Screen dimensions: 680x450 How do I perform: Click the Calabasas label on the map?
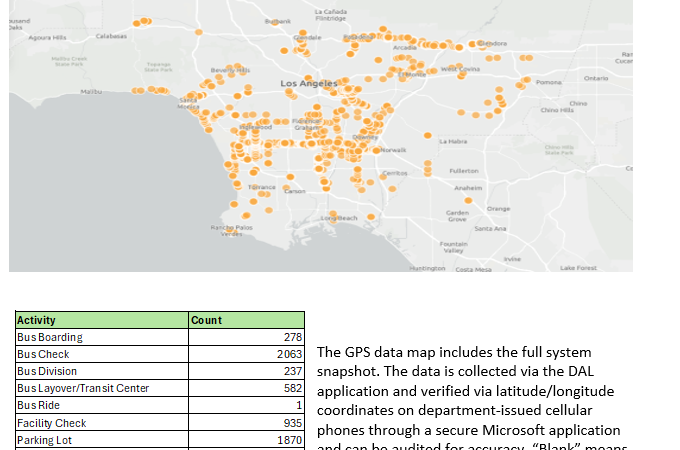tap(111, 36)
